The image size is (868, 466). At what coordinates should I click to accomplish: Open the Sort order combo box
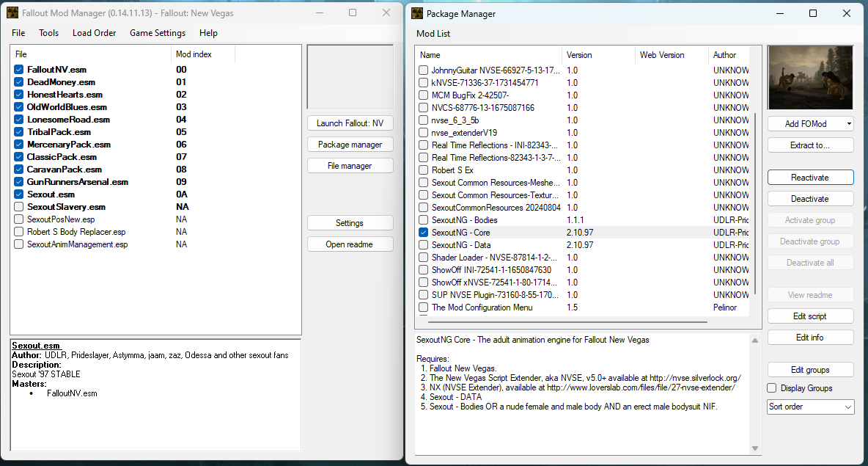point(810,407)
